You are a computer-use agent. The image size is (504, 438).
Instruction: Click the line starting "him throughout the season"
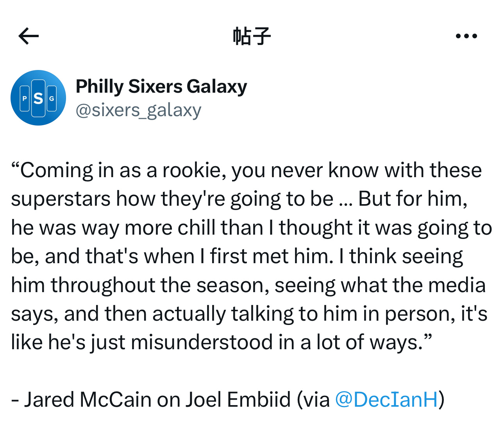pos(248,285)
